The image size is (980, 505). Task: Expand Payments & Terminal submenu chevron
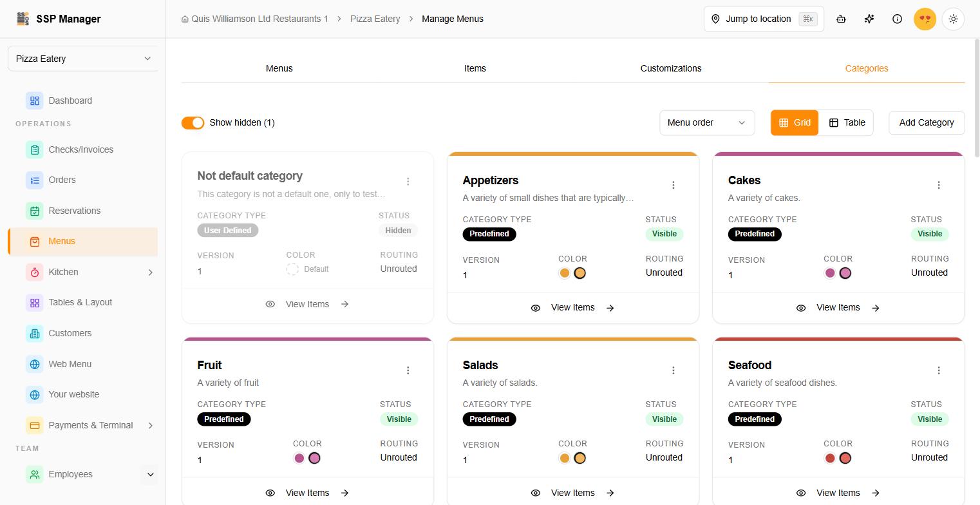151,426
